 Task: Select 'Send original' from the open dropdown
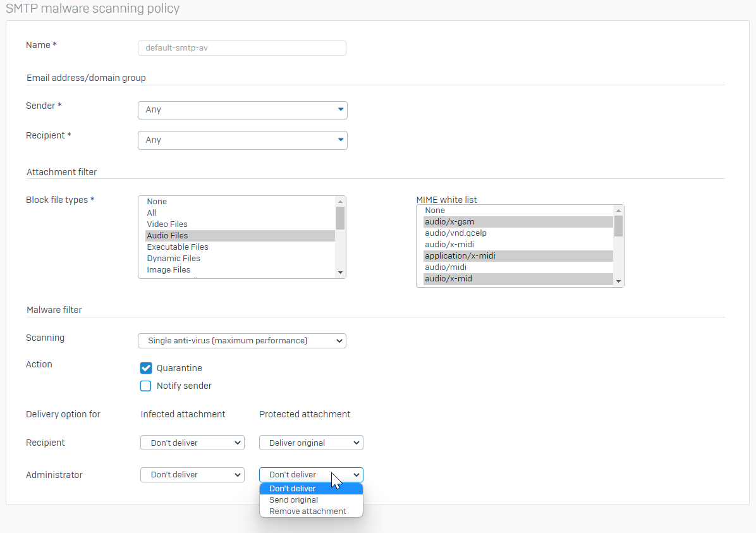[293, 500]
